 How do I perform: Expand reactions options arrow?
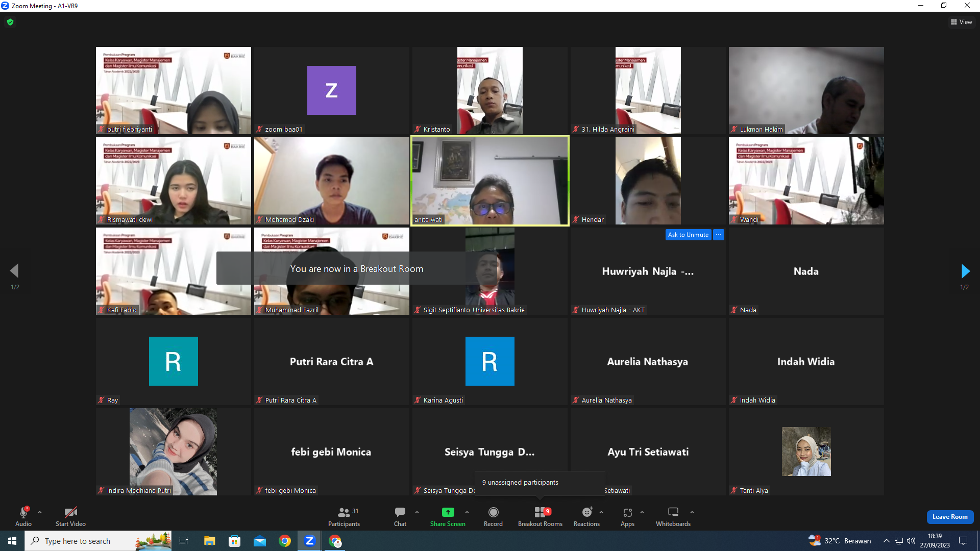(601, 512)
